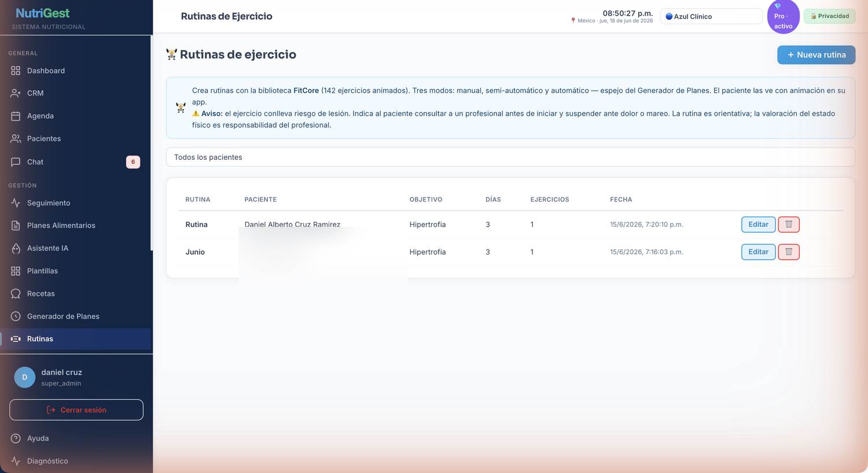Viewport: 868px width, 473px height.
Task: Click the Junio routine name
Action: pyautogui.click(x=195, y=252)
